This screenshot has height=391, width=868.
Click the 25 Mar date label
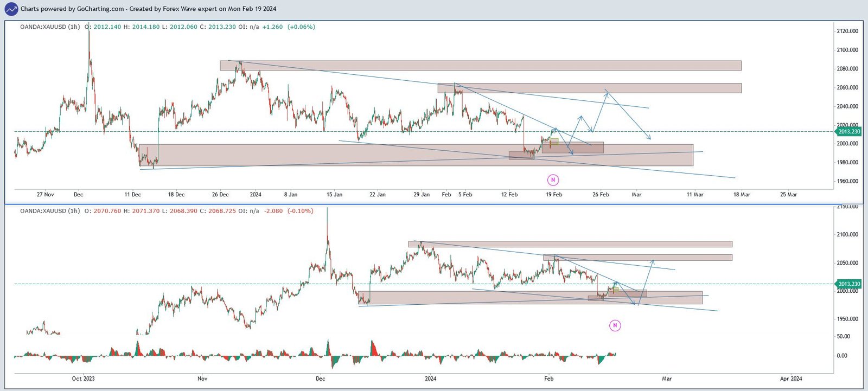click(x=788, y=195)
